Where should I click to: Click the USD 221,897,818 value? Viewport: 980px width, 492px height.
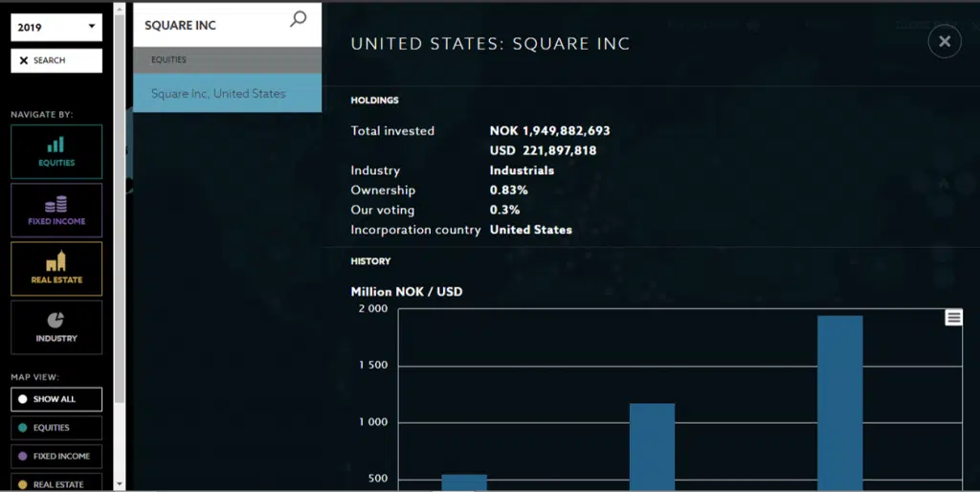point(544,150)
